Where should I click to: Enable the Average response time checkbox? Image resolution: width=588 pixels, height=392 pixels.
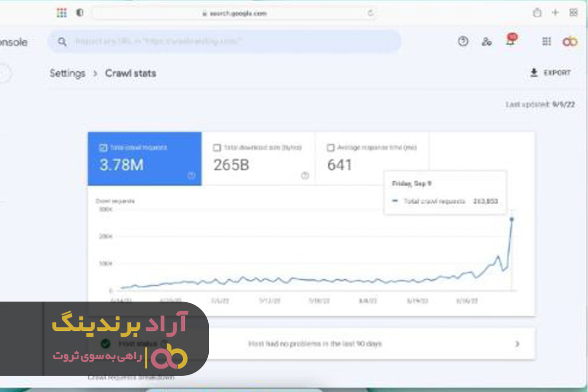pos(331,147)
